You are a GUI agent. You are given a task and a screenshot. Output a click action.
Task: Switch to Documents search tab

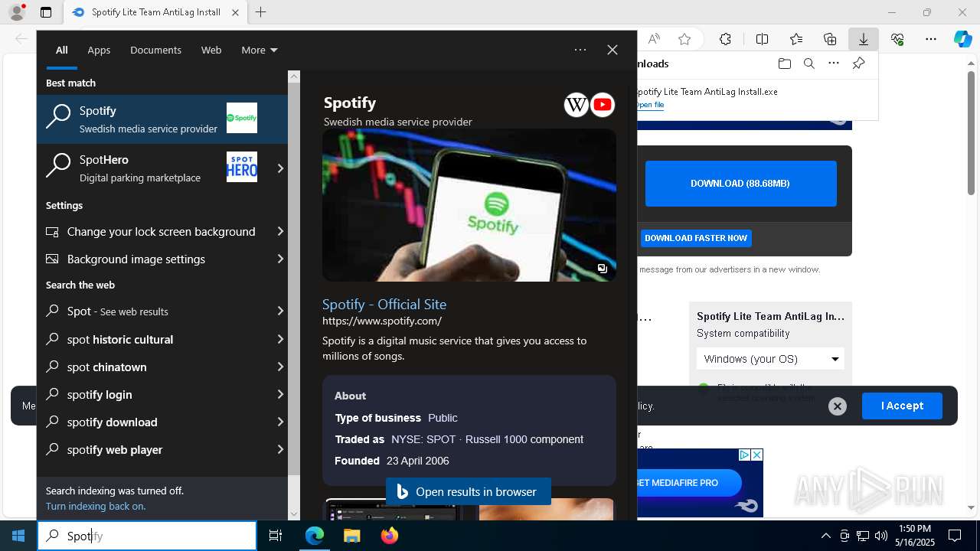[155, 50]
